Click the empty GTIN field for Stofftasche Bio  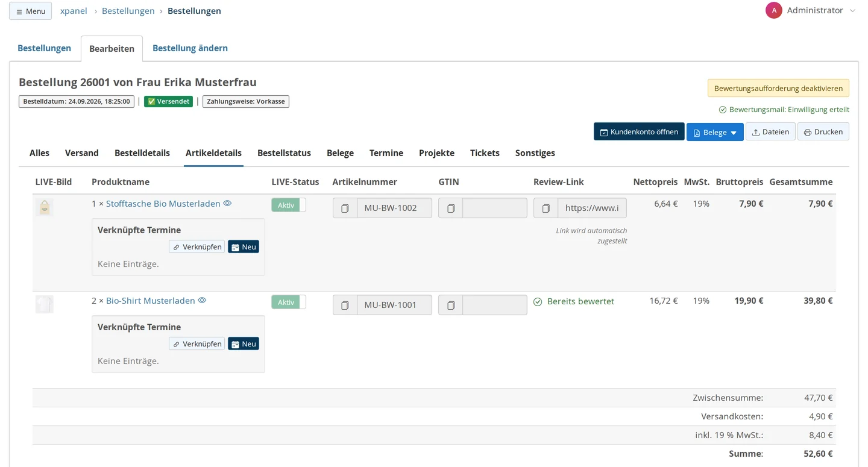495,208
